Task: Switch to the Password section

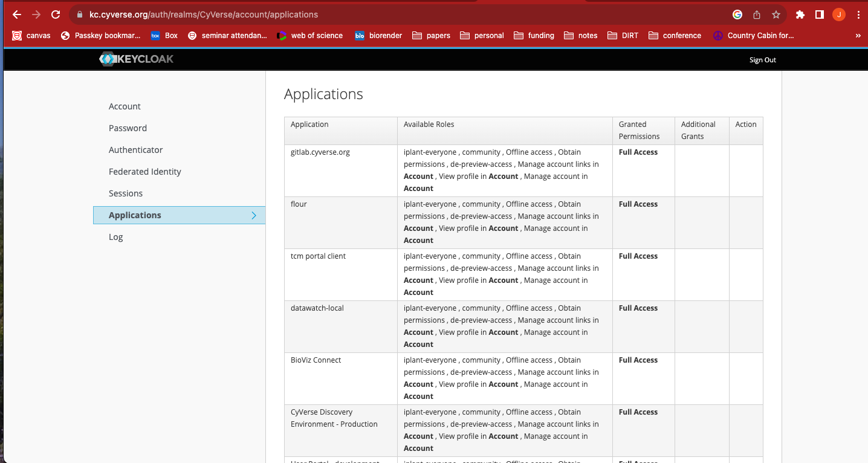Action: [128, 128]
